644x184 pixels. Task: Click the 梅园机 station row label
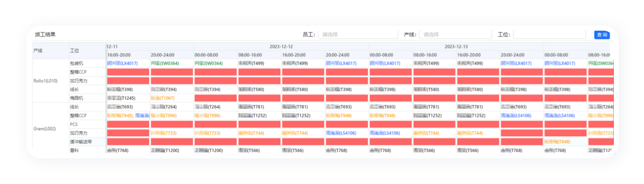(77, 98)
